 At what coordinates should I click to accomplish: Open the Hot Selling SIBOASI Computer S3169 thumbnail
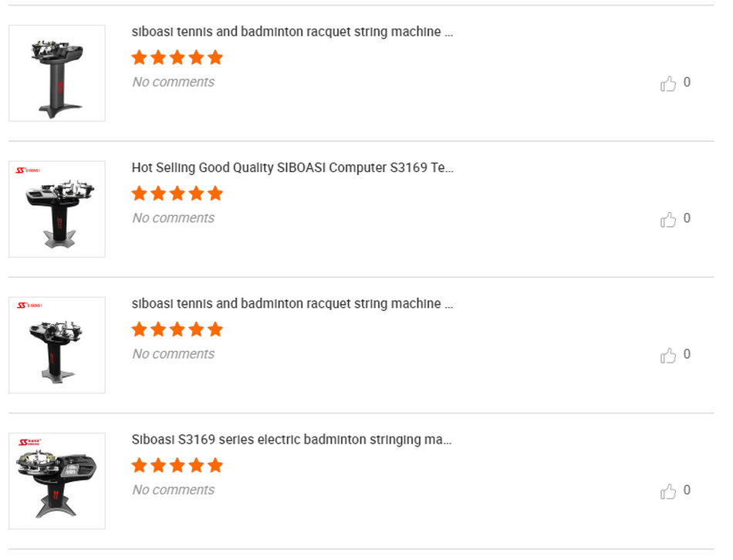(57, 209)
